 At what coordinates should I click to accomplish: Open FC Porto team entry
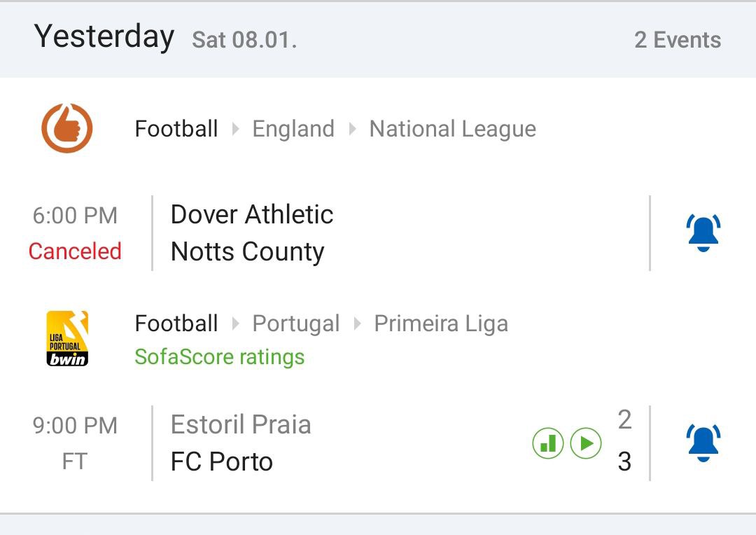pos(222,461)
